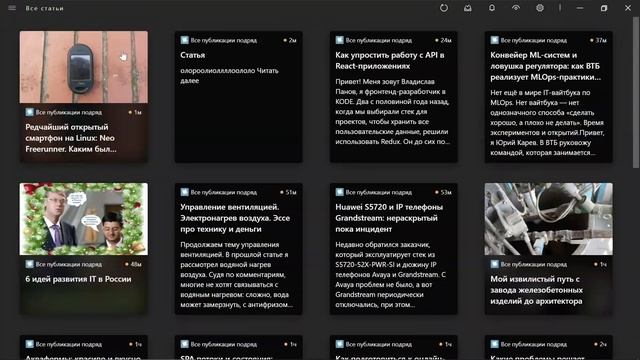Open the Neo Freerunner smartphone photo
The width and height of the screenshot is (640, 360).
click(x=84, y=67)
